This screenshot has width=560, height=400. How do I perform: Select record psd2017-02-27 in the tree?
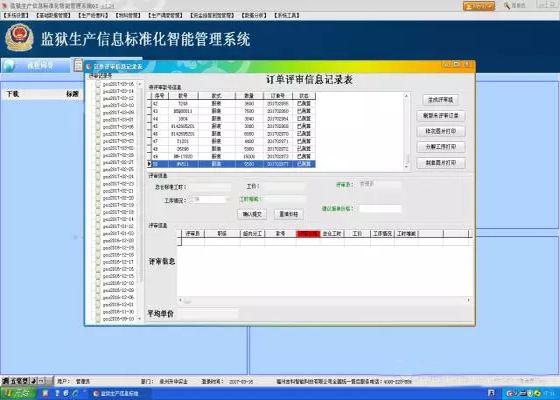pos(118,162)
